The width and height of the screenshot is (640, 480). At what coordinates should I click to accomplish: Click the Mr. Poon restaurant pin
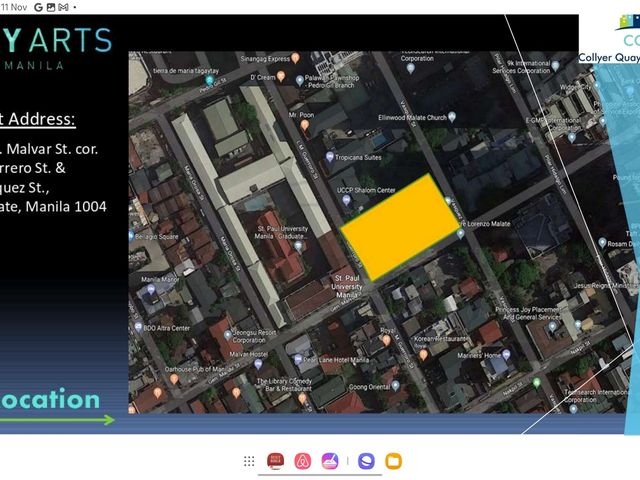pyautogui.click(x=304, y=125)
